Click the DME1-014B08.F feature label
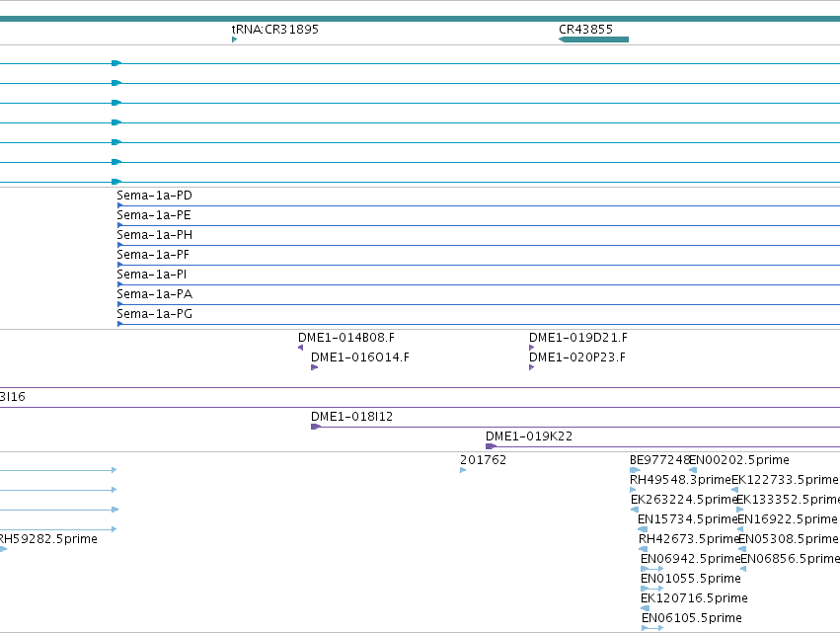 [x=346, y=338]
